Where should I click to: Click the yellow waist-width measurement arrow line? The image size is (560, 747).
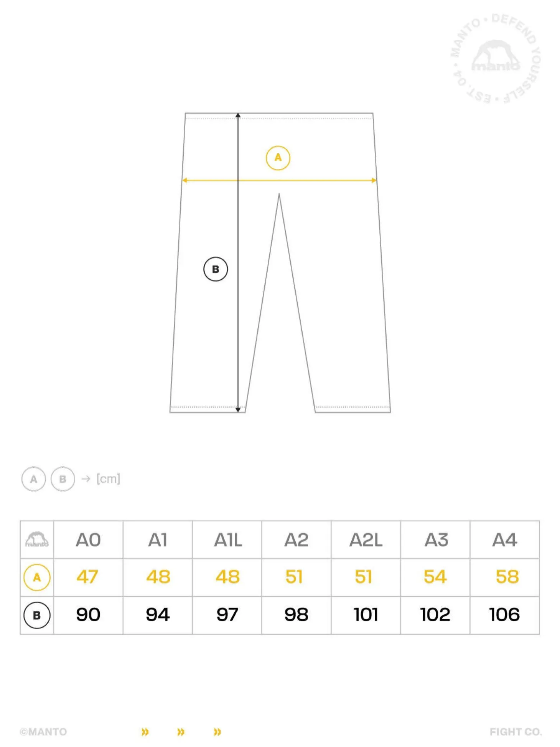tap(279, 180)
